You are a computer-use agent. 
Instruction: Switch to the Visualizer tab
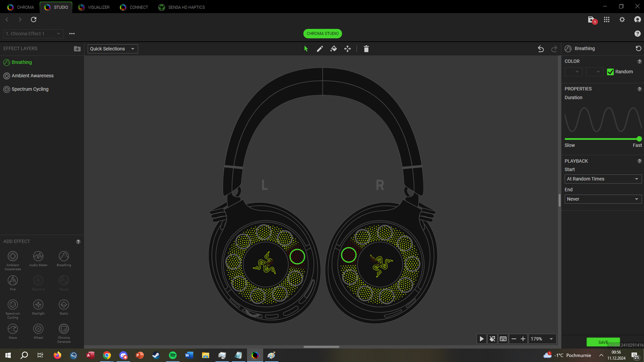point(94,7)
